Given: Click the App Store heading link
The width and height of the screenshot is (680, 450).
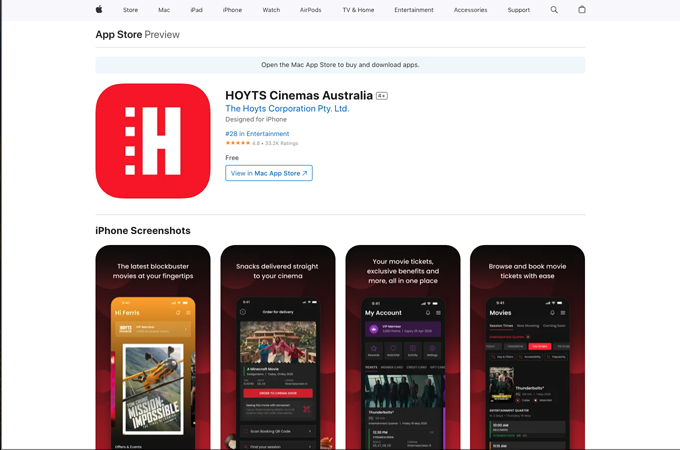Looking at the screenshot, I should tap(119, 35).
